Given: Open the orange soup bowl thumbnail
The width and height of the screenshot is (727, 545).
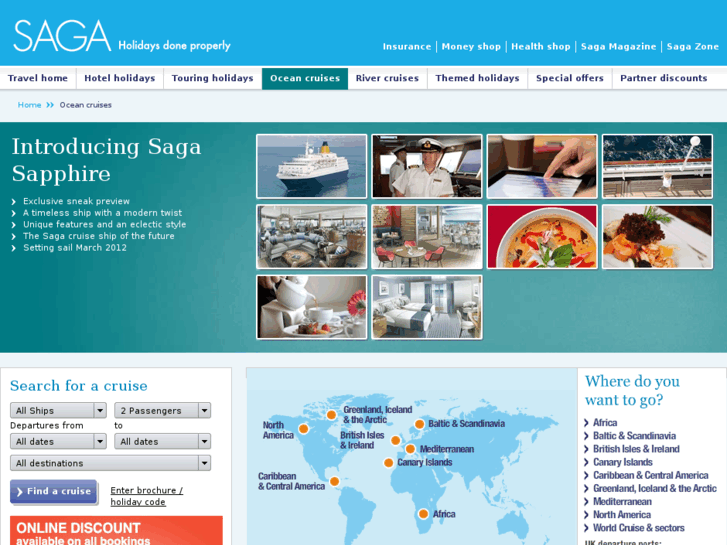Looking at the screenshot, I should point(542,237).
